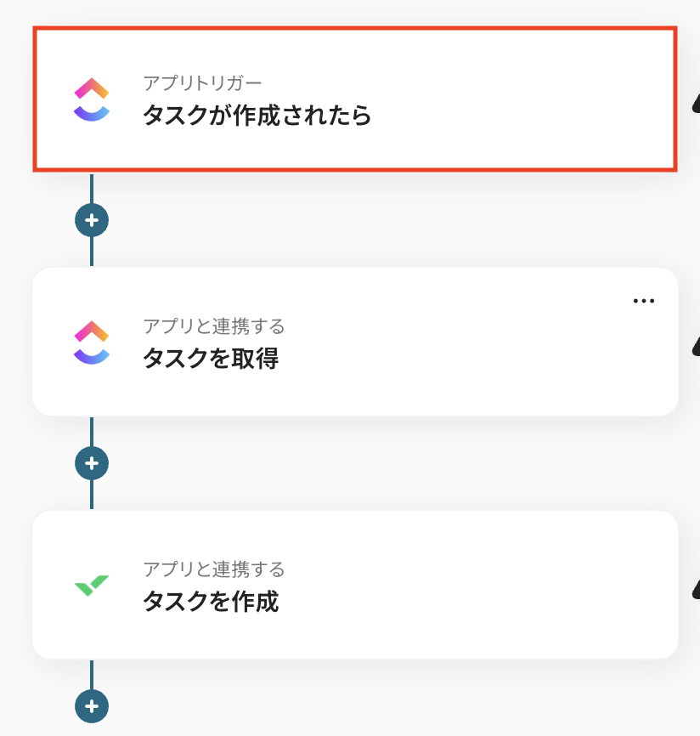700x736 pixels.
Task: Click the ClickUp logo in the trigger card
Action: coord(92,99)
